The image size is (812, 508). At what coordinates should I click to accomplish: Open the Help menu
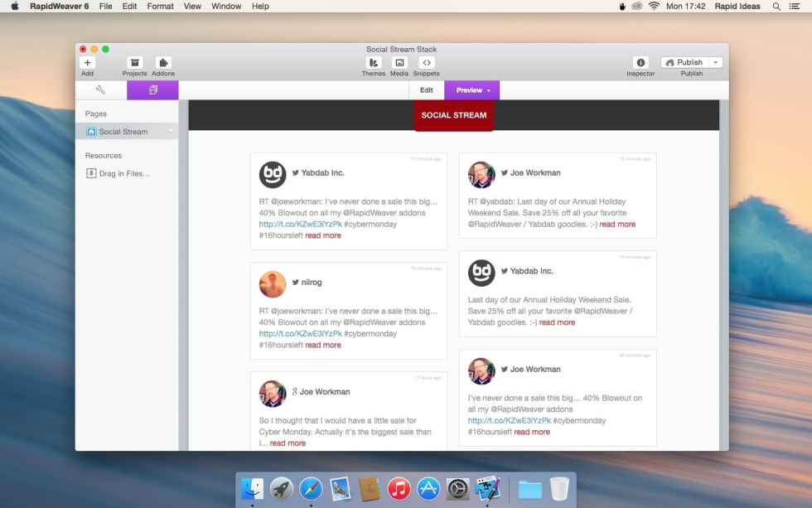tap(260, 6)
